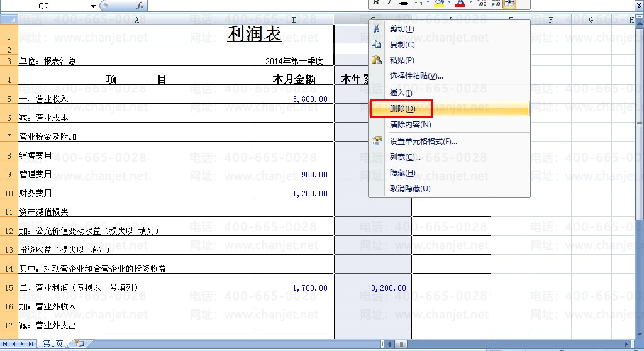The height and width of the screenshot is (351, 644).
Task: Click the borders icon in the mini toolbar
Action: pos(418,3)
